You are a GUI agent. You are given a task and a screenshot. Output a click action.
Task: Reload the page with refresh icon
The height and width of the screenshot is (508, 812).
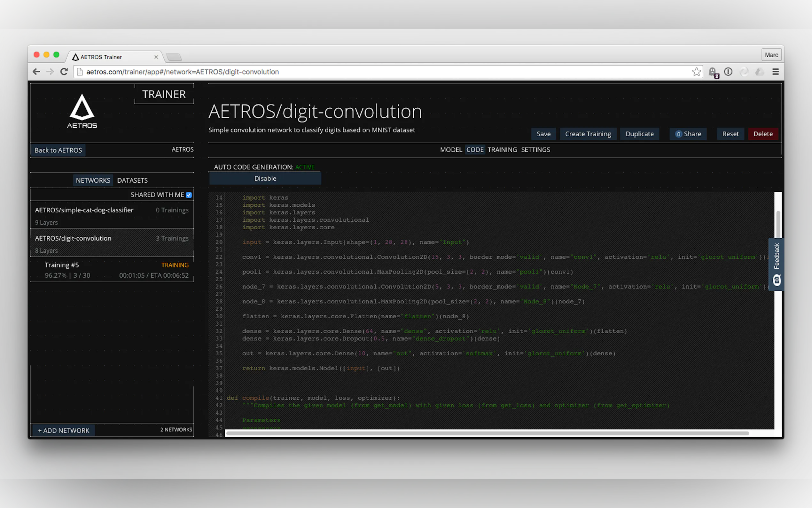tap(64, 72)
